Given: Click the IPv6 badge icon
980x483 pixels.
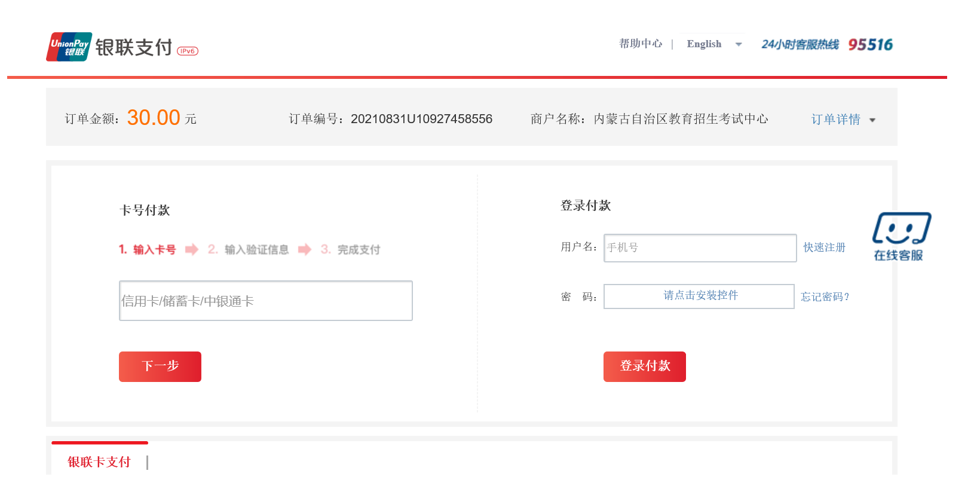Looking at the screenshot, I should [187, 51].
